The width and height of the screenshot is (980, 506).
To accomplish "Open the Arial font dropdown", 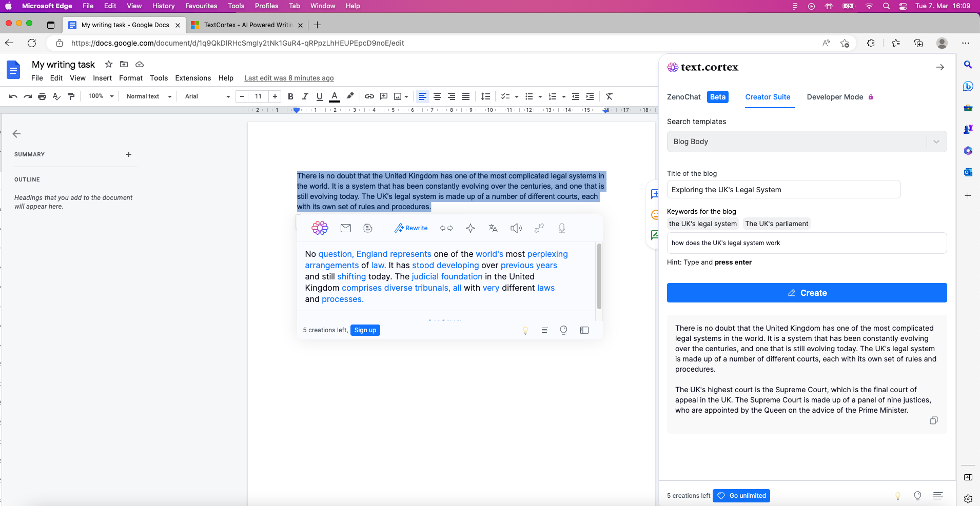I will [207, 96].
